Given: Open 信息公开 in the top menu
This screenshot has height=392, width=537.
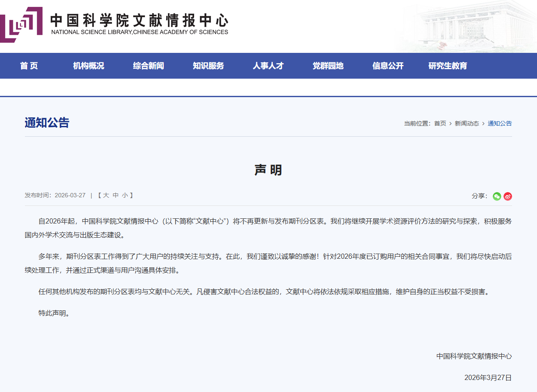Looking at the screenshot, I should click(388, 66).
